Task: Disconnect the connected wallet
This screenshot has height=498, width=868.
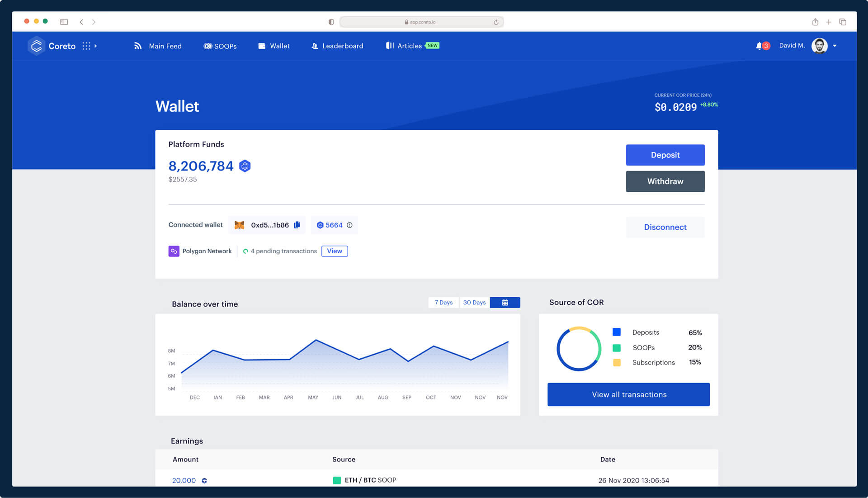Action: tap(665, 227)
